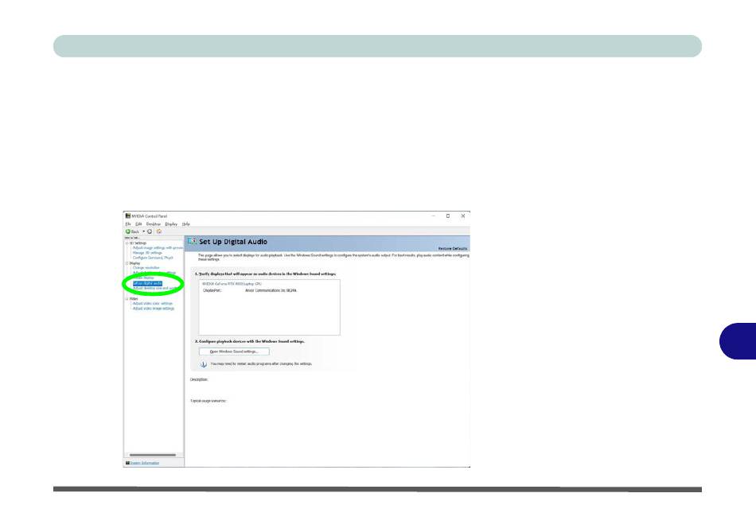Click the refresh icon in the toolbar
756x532 pixels.
150,231
